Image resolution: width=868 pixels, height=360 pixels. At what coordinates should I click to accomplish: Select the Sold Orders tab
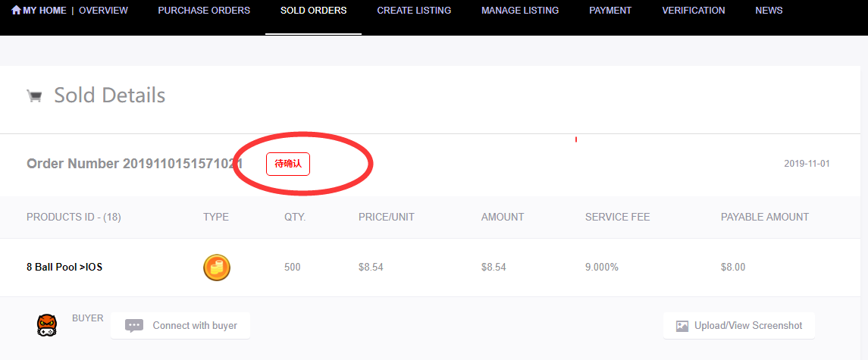click(x=313, y=11)
